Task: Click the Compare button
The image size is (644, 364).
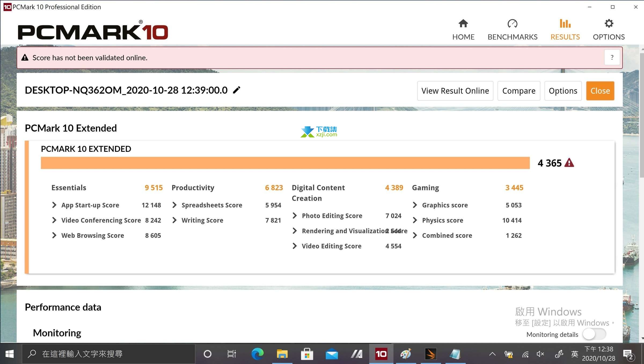Action: click(519, 91)
